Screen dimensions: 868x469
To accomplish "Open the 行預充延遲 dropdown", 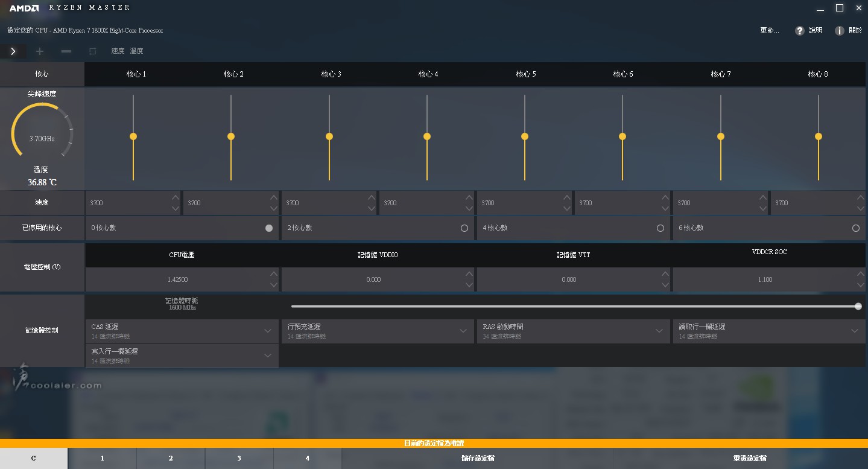I will (378, 331).
